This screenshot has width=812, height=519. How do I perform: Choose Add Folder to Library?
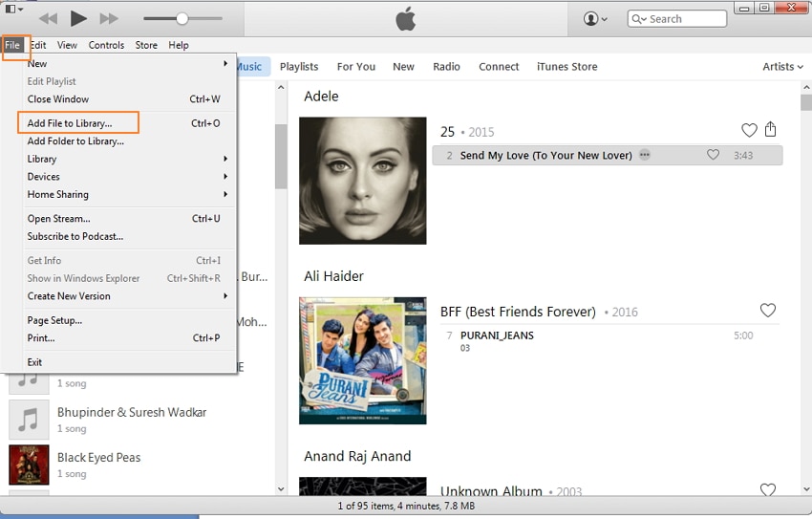(129, 141)
